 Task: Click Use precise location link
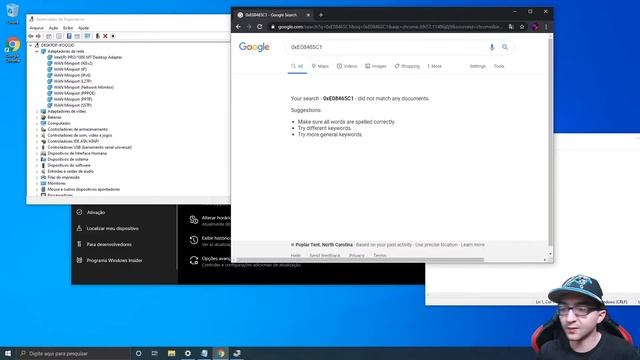pyautogui.click(x=436, y=245)
